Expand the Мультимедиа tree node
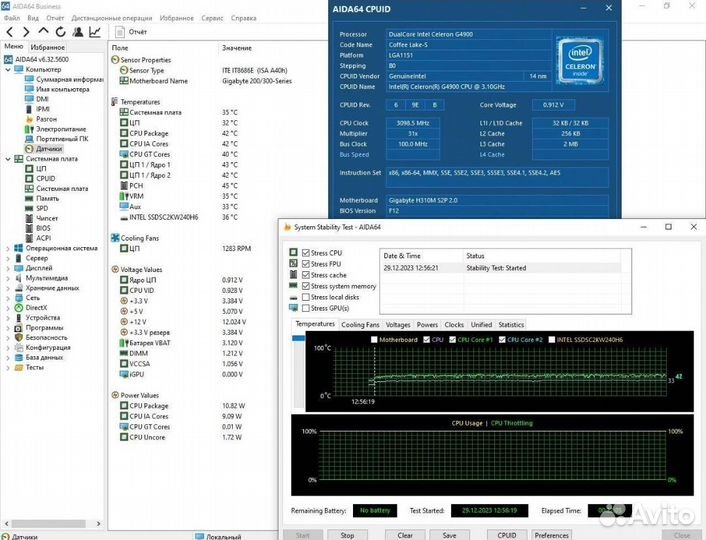This screenshot has width=706, height=540. pos(8,278)
